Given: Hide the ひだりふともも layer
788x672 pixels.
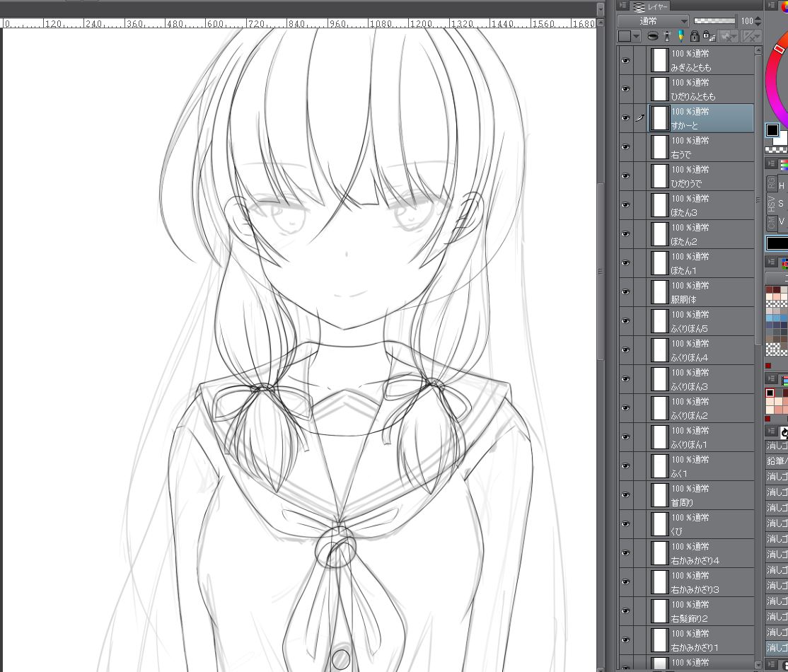Looking at the screenshot, I should click(x=626, y=89).
